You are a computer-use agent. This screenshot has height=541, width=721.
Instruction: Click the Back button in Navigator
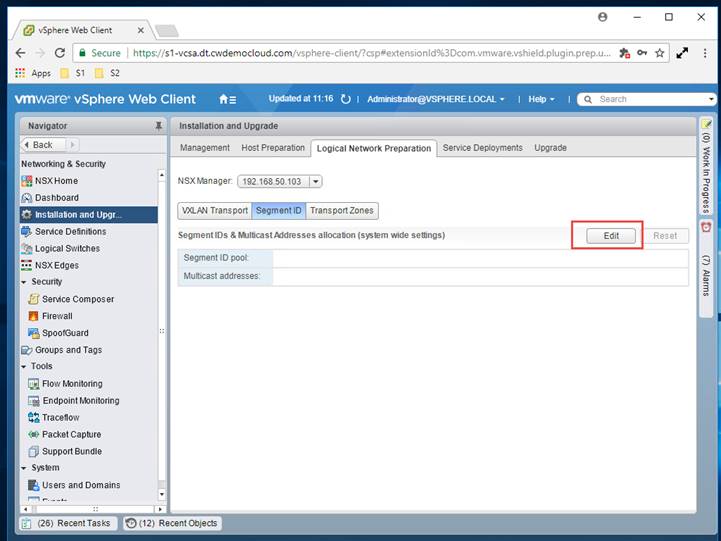pyautogui.click(x=43, y=145)
